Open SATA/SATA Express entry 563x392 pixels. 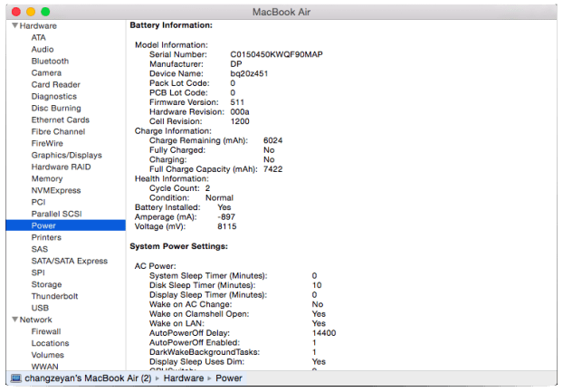pos(70,261)
